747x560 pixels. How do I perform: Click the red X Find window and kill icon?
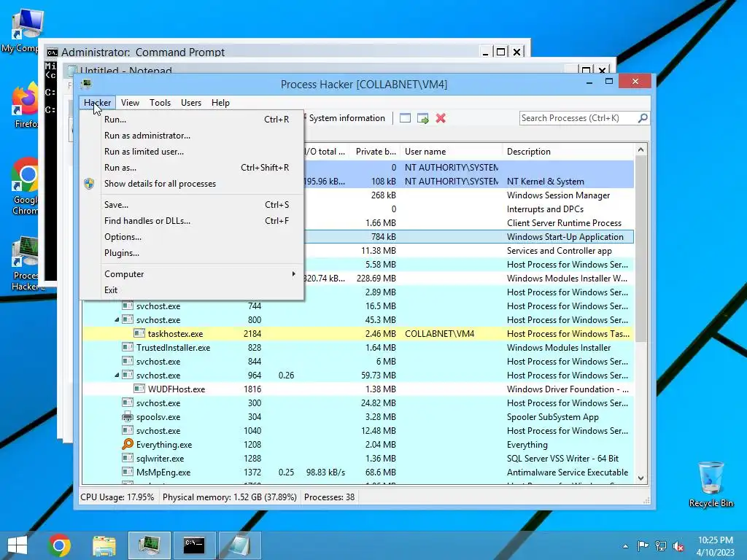(x=441, y=118)
